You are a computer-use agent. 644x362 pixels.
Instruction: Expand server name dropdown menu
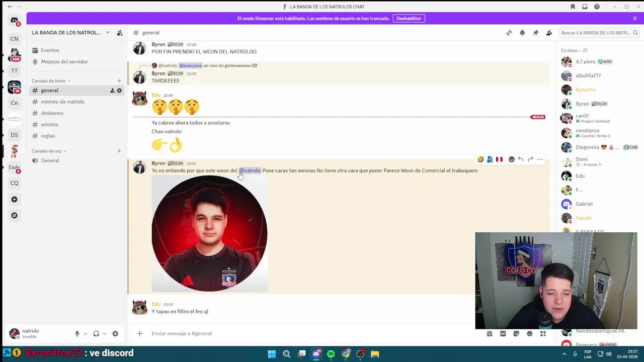tap(107, 33)
